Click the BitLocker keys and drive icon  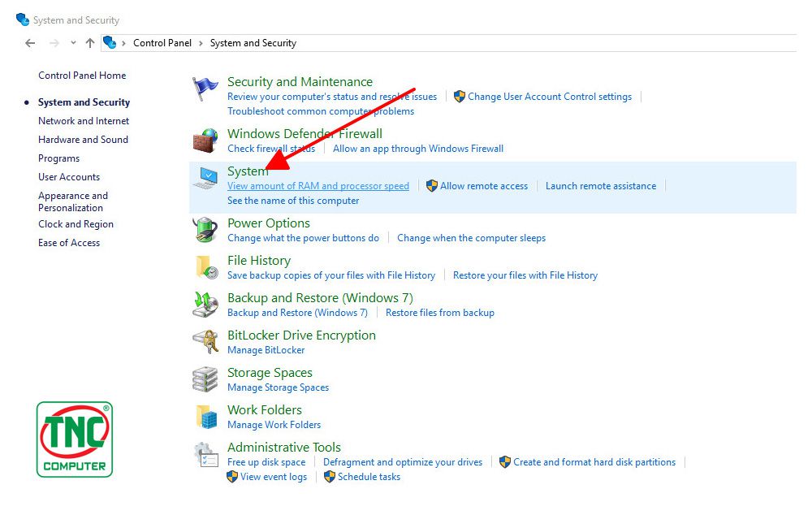pos(205,341)
